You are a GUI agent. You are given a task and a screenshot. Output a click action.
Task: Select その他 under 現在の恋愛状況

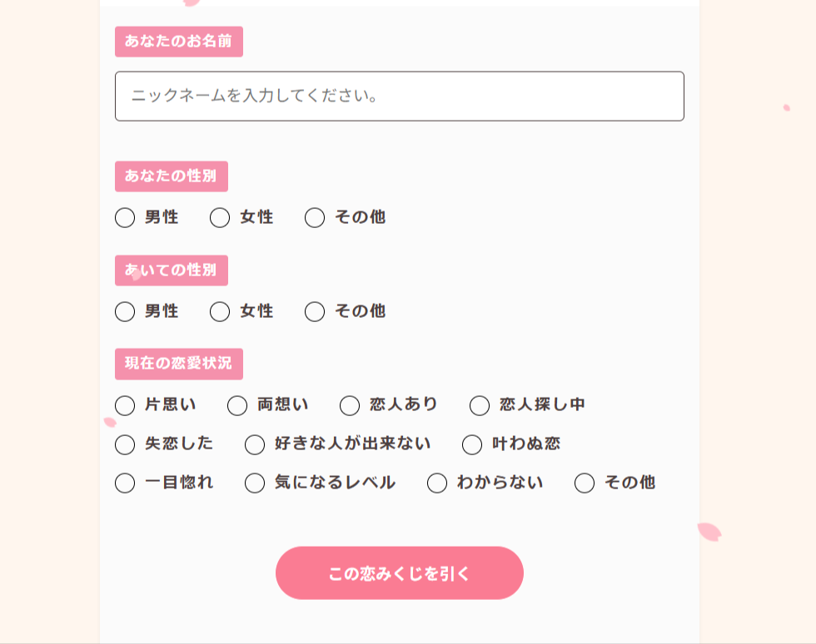point(585,483)
